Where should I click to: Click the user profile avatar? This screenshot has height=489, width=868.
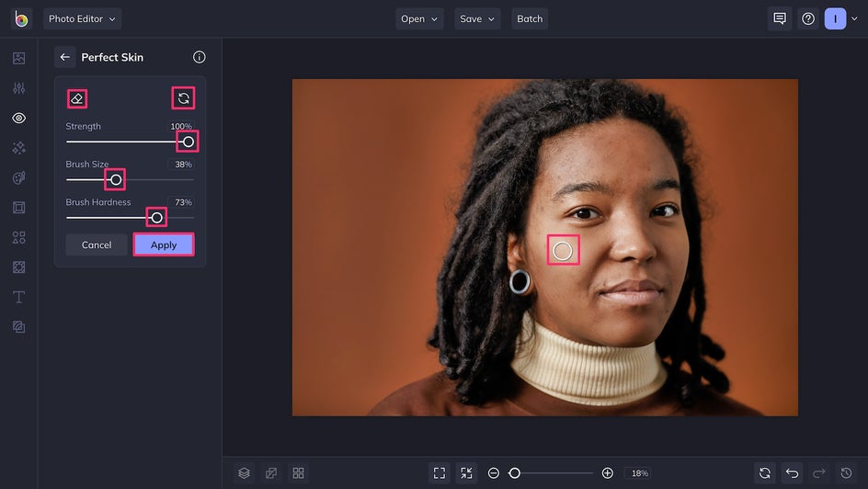[835, 18]
